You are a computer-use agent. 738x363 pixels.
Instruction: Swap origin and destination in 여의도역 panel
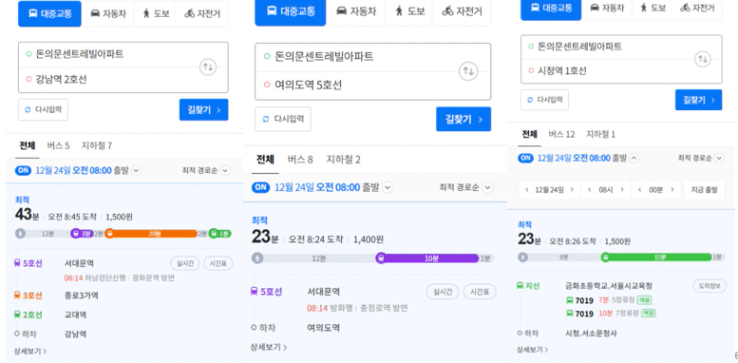point(468,72)
